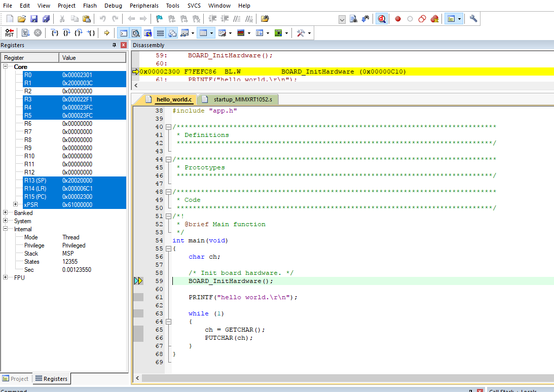Image resolution: width=554 pixels, height=392 pixels.
Task: Click the Step Over icon
Action: point(67,33)
